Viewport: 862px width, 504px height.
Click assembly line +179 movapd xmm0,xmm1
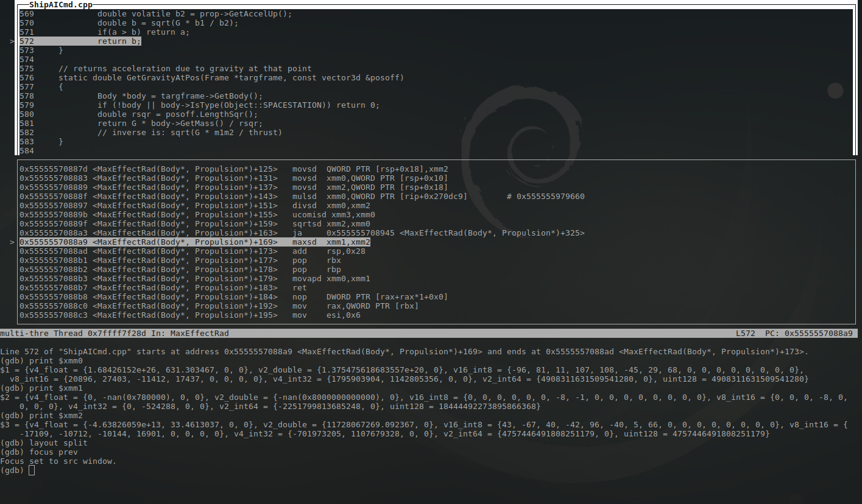195,278
